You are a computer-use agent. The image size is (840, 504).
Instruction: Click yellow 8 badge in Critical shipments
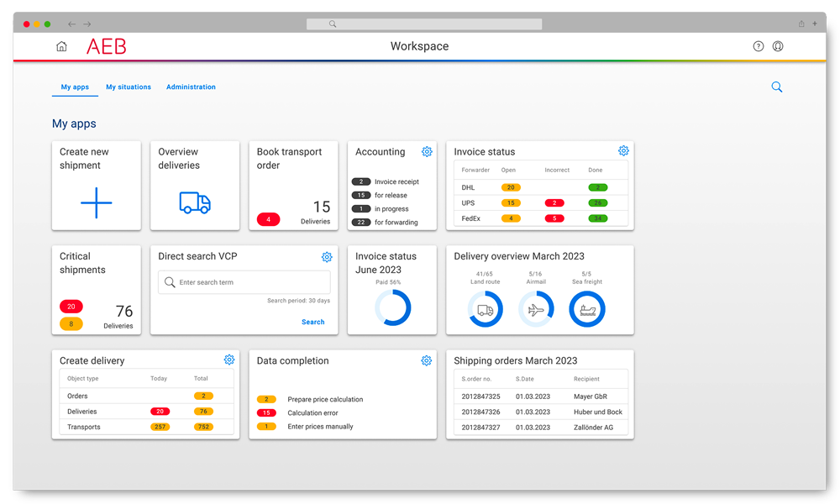tap(71, 323)
